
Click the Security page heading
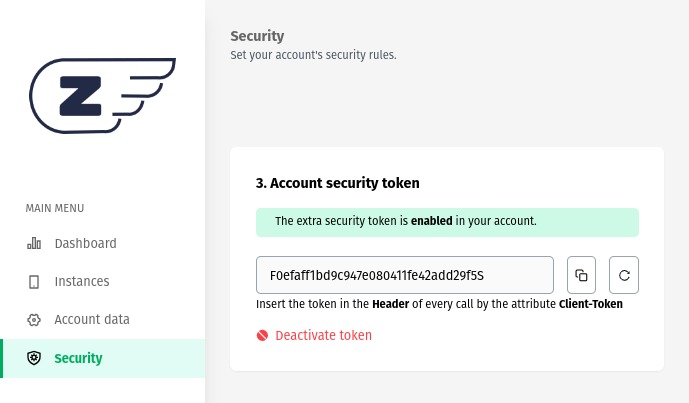click(257, 37)
